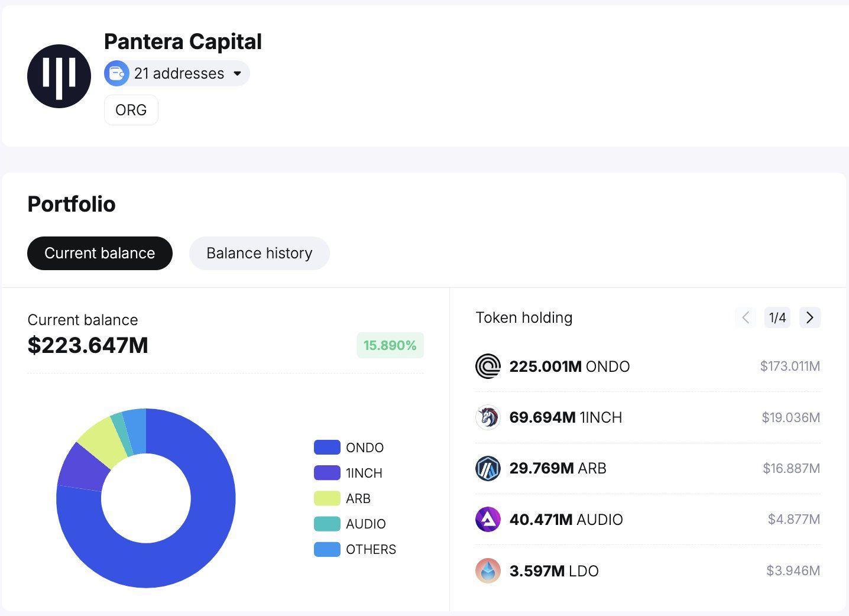
Task: Click the LDO droplet token icon
Action: tap(488, 570)
